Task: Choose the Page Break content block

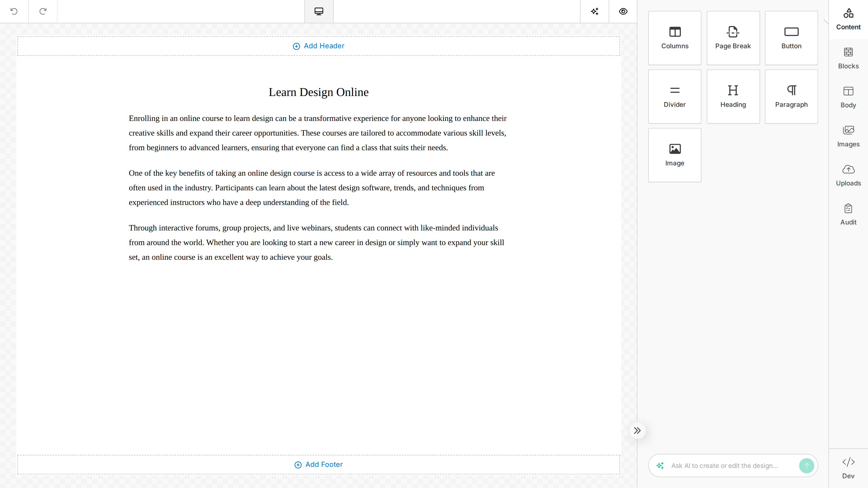Action: click(733, 38)
